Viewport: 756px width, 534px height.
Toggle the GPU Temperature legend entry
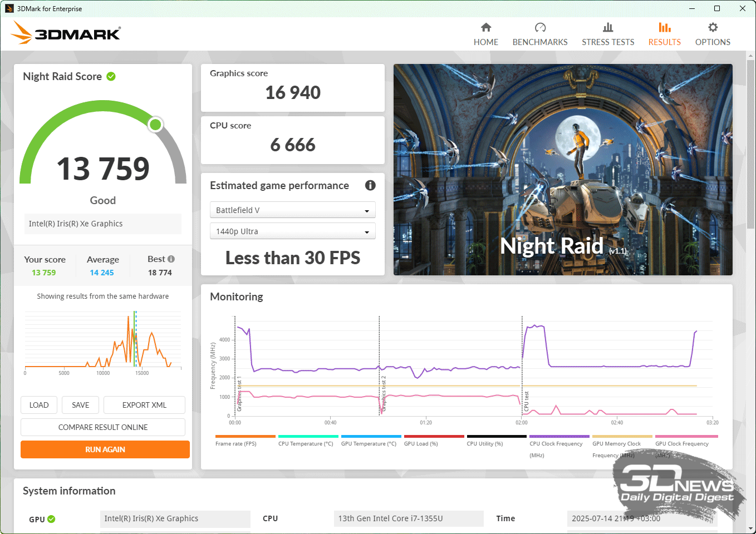(x=371, y=441)
